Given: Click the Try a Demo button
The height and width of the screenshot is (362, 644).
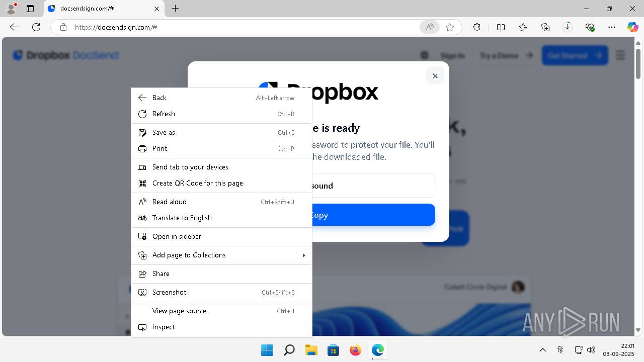Looking at the screenshot, I should coord(506,55).
